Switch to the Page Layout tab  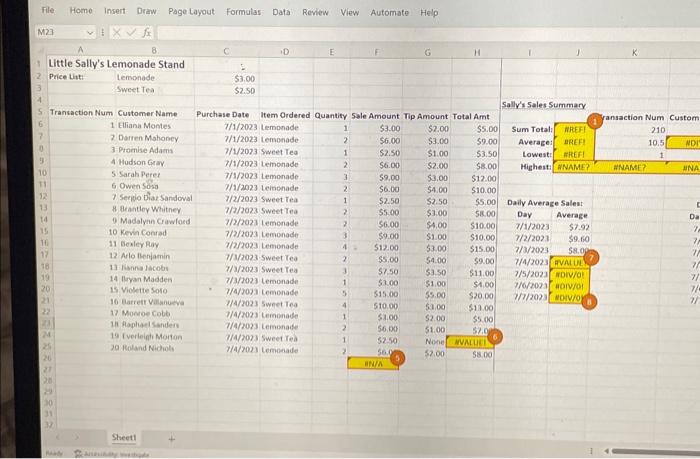pos(191,12)
